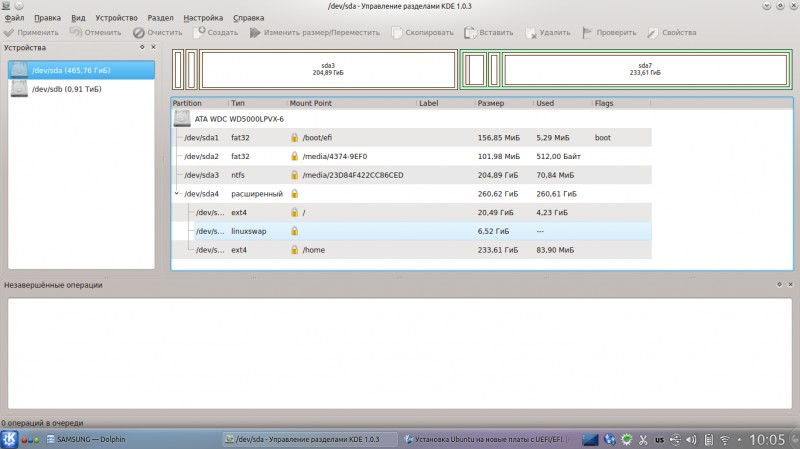The image size is (800, 449).
Task: Sort by Размер column header
Action: [x=505, y=103]
